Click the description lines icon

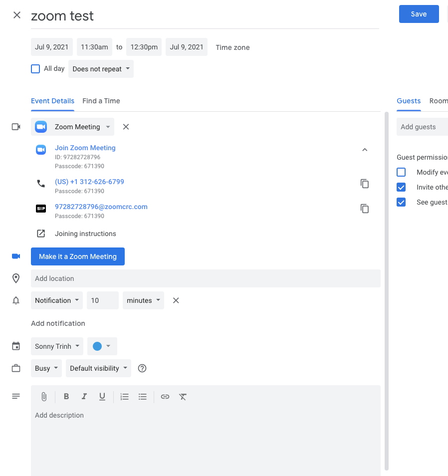[16, 396]
